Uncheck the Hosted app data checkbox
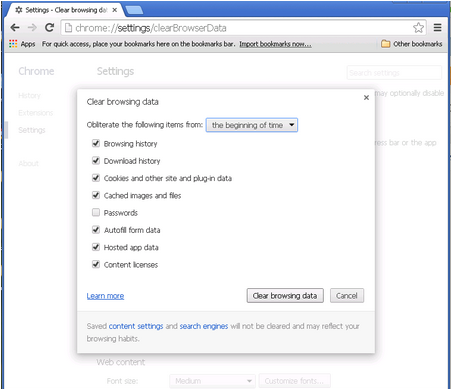Screen dimensions: 451x389 (x=96, y=247)
